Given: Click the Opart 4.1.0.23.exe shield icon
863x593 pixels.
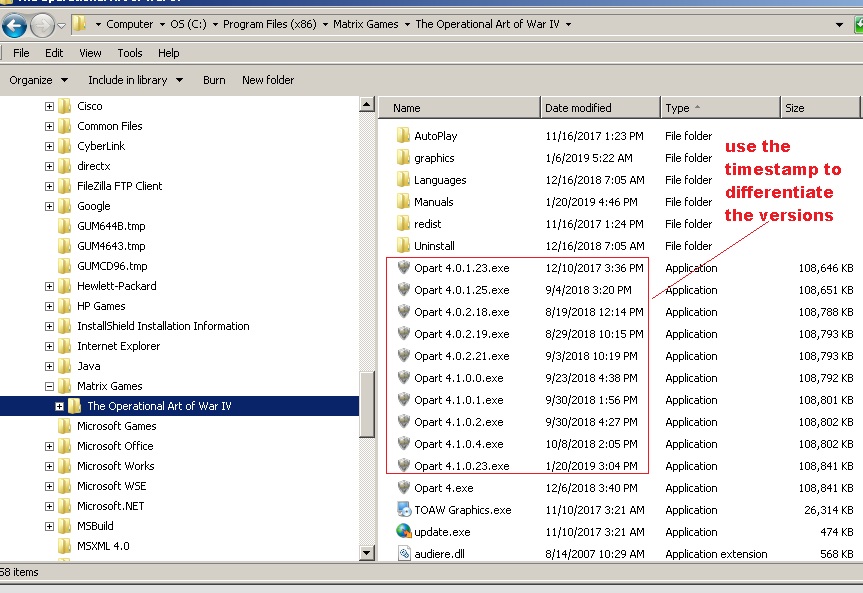Looking at the screenshot, I should click(x=404, y=466).
